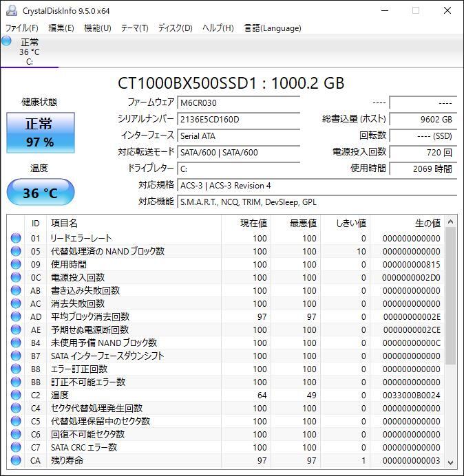The width and height of the screenshot is (464, 476).
Task: Click status icon for B7 SATA インターフェースダウンシフト
Action: tap(16, 356)
